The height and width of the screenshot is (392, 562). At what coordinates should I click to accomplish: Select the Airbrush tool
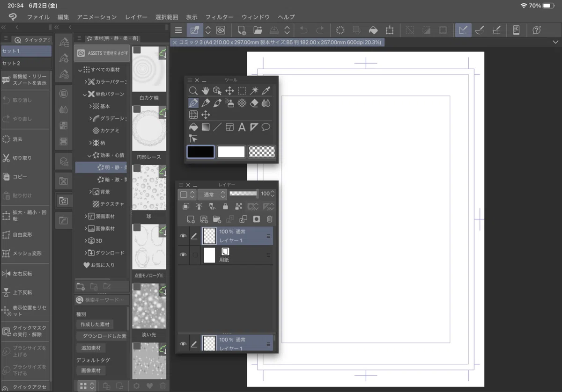pyautogui.click(x=229, y=103)
